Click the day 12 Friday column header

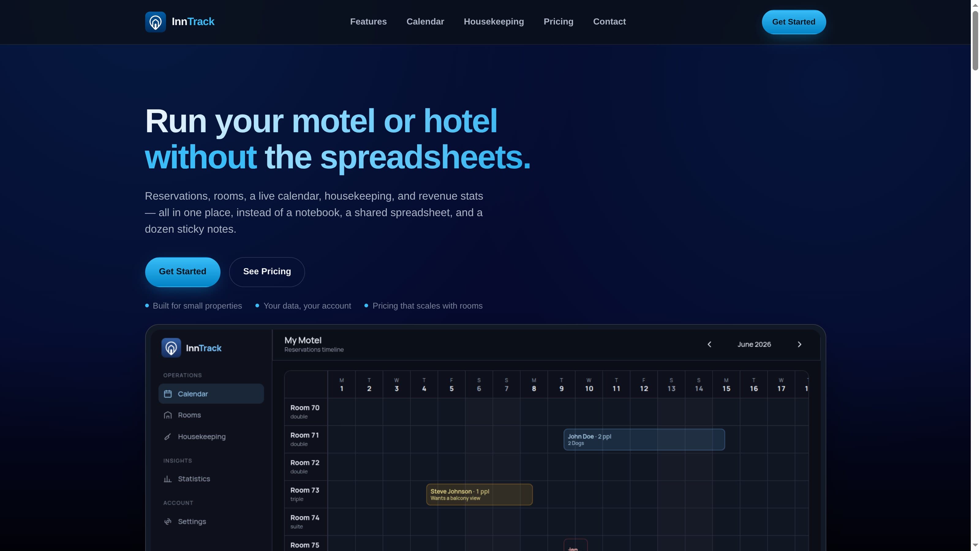pyautogui.click(x=644, y=384)
